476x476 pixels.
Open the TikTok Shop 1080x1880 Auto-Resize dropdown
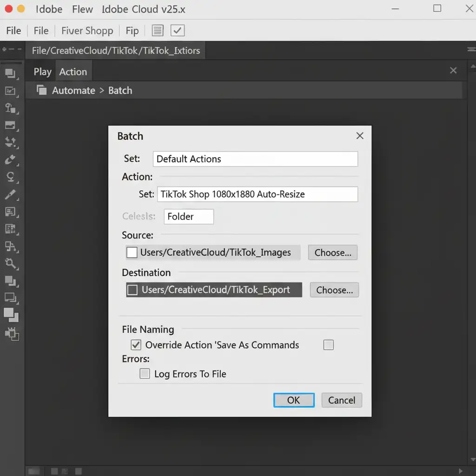(258, 194)
